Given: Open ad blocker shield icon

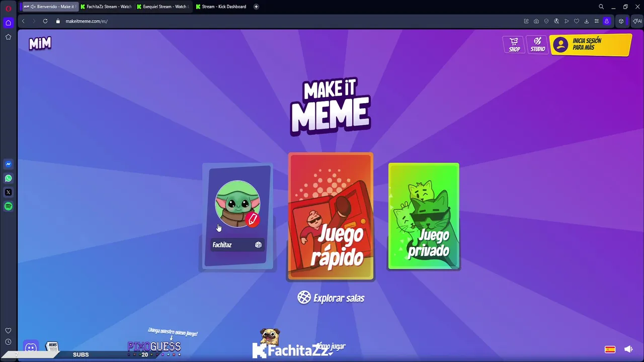Looking at the screenshot, I should (x=546, y=21).
